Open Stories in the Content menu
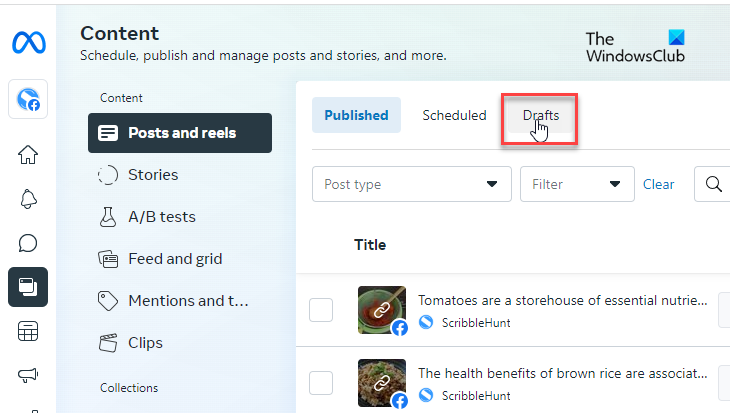The height and width of the screenshot is (413, 730). click(x=153, y=175)
